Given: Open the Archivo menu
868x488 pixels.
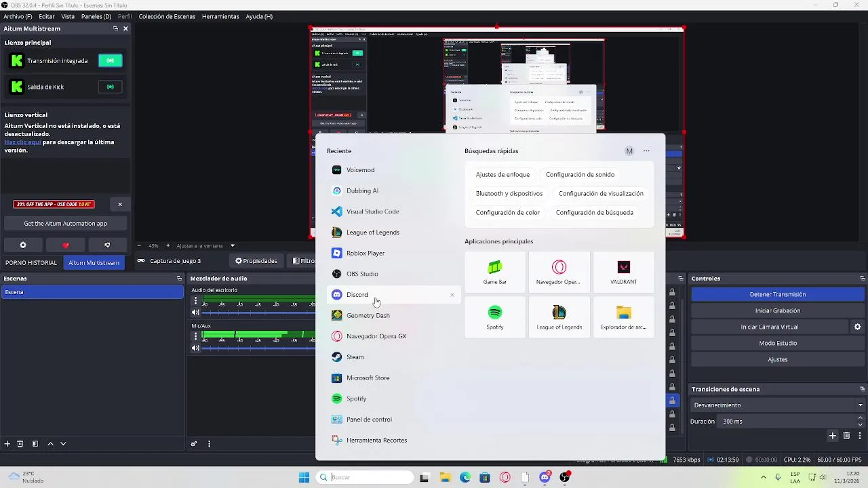Looking at the screenshot, I should (x=18, y=16).
